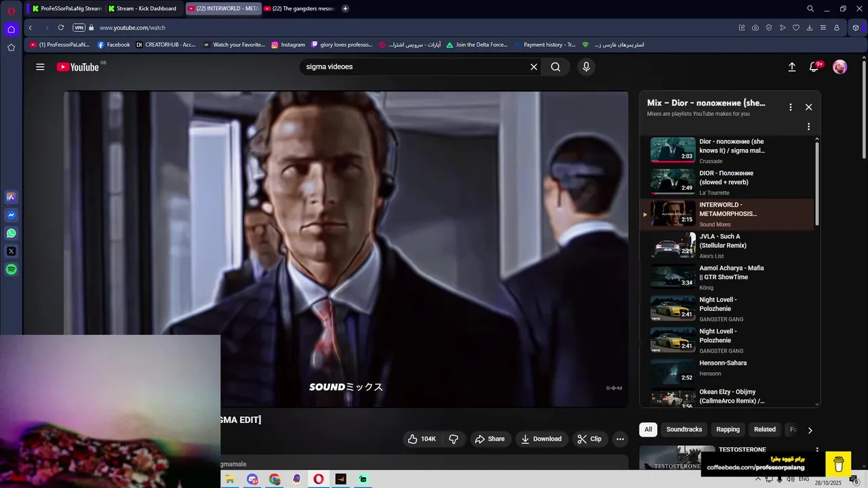
Task: Create a Clip of the video
Action: [589, 439]
